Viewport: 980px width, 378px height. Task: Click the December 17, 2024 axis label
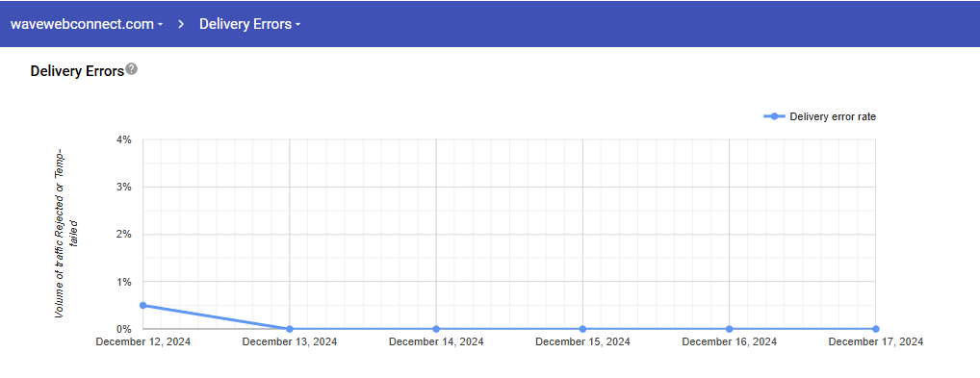click(876, 341)
